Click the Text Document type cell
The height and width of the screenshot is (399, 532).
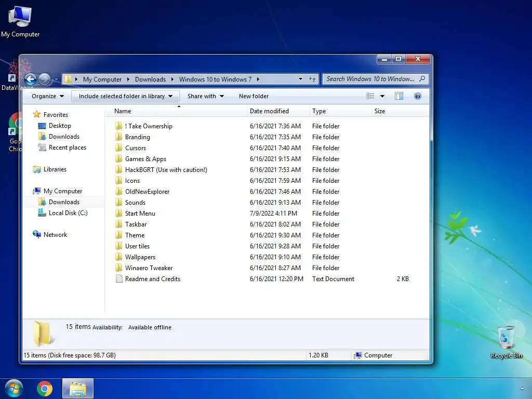(x=333, y=278)
